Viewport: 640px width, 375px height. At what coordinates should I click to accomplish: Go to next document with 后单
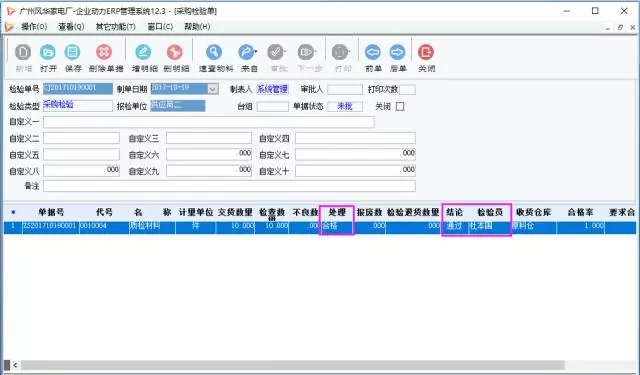398,52
